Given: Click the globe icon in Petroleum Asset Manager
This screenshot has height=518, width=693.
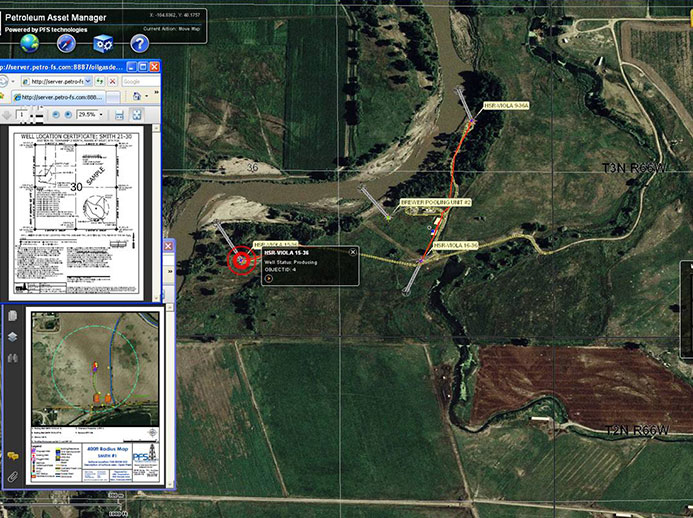Looking at the screenshot, I should (x=29, y=43).
